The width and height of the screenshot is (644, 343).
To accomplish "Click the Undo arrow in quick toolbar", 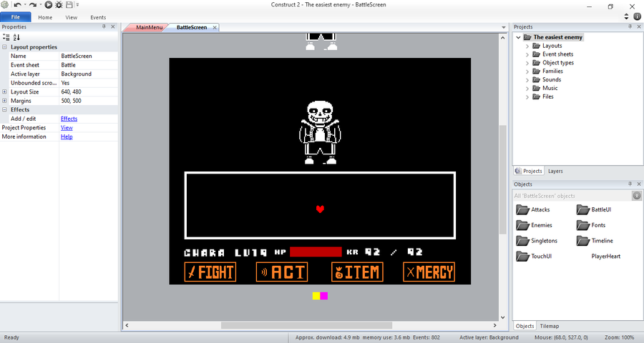I will click(17, 5).
